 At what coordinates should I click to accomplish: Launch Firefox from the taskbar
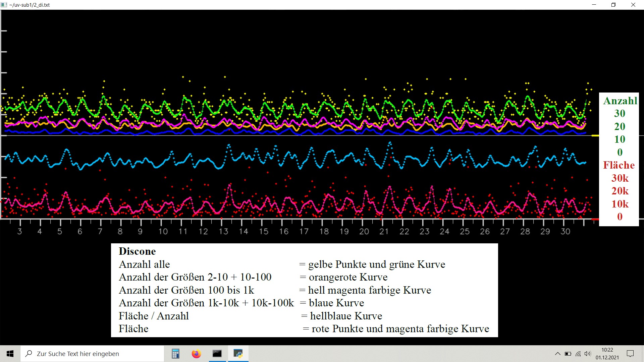196,354
